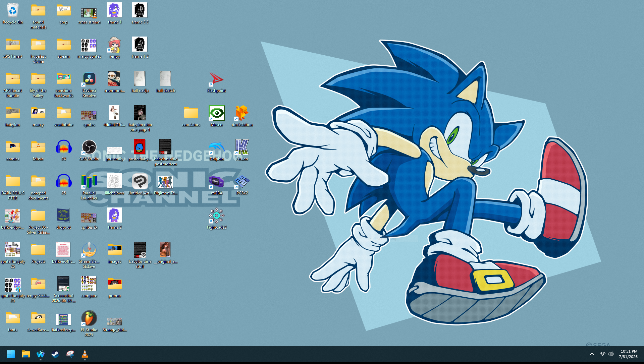Select the frame 1 2 image
The height and width of the screenshot is (364, 644).
[140, 48]
